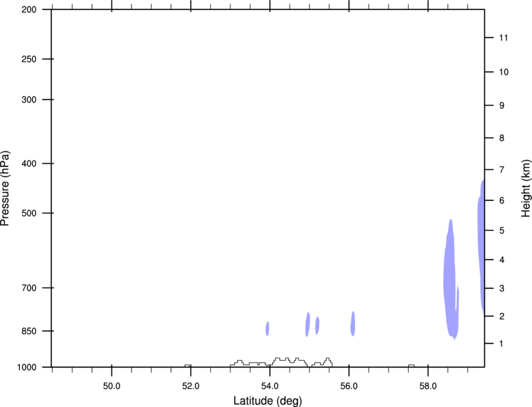Click the "Height (km)" axis title
532x407 pixels.
pyautogui.click(x=526, y=188)
